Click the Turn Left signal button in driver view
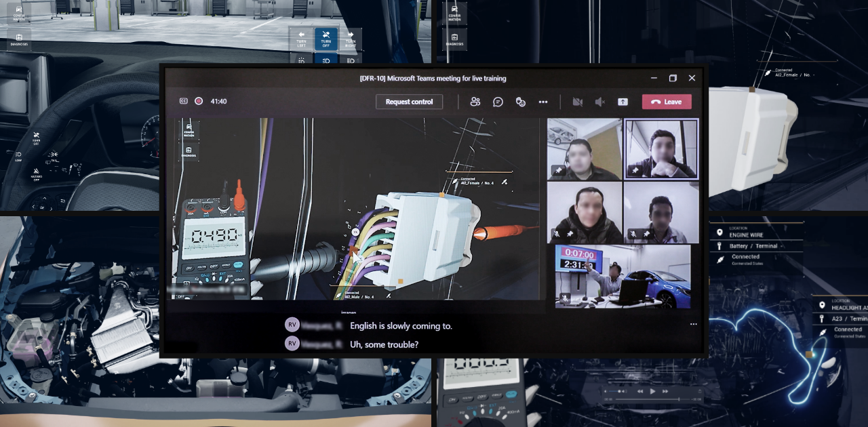Image resolution: width=868 pixels, height=427 pixels. [x=301, y=38]
